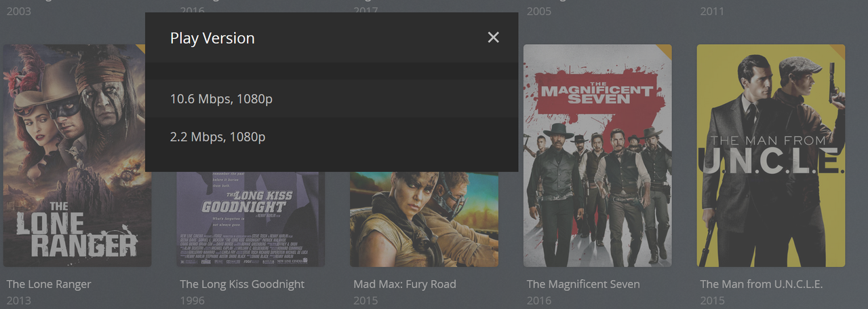Select the year 2011 in top row
The image size is (868, 309).
pyautogui.click(x=713, y=11)
